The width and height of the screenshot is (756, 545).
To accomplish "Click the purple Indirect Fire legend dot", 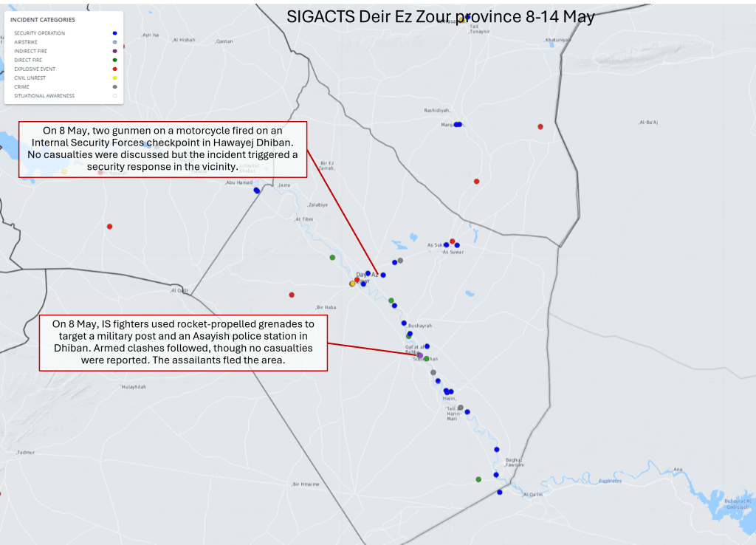I will 114,51.
